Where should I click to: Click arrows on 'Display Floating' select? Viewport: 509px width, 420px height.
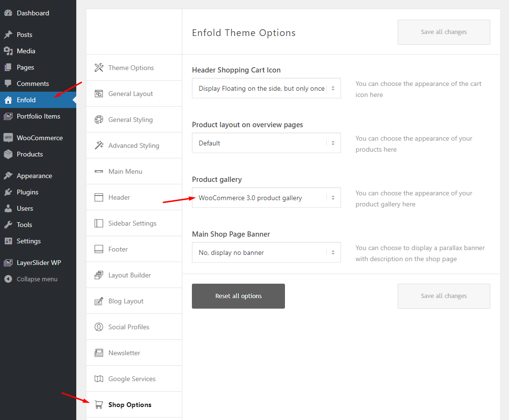click(x=333, y=88)
